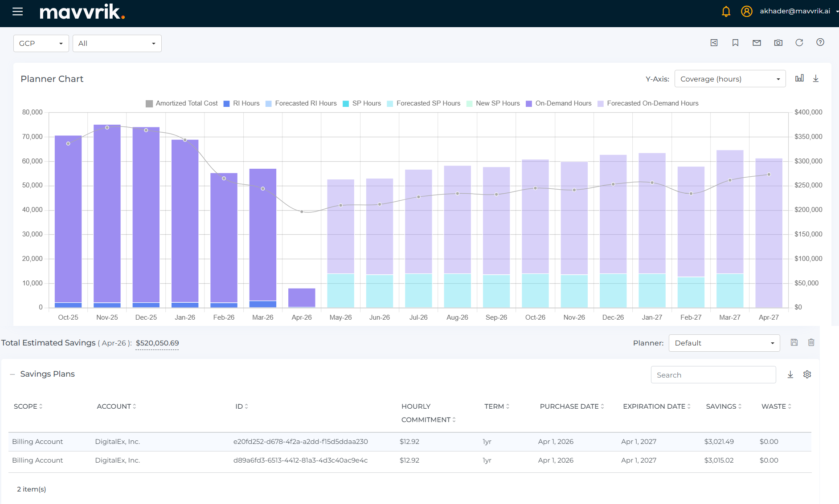Switch chart type with bar chart icon
Viewport: 839px width, 504px height.
[799, 78]
